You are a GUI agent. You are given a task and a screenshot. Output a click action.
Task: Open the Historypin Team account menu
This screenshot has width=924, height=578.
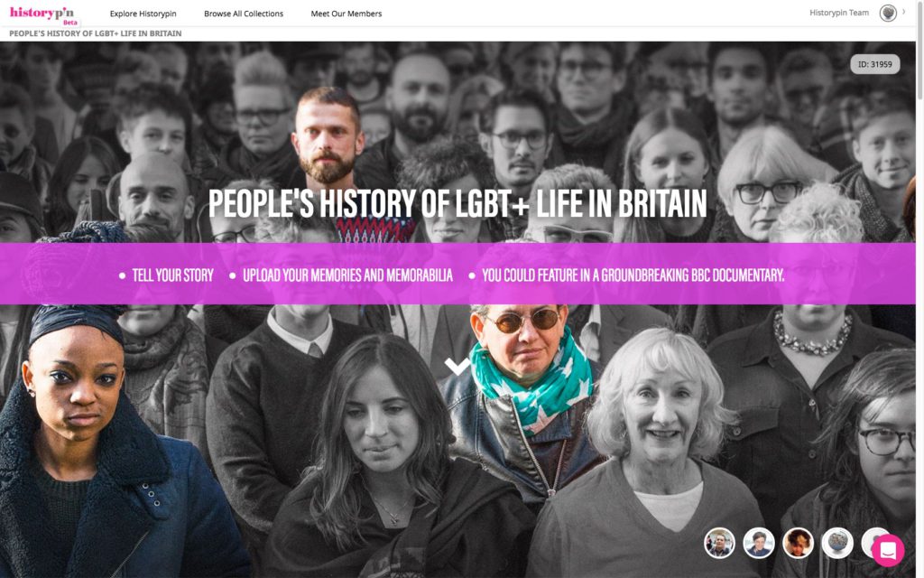coord(839,13)
